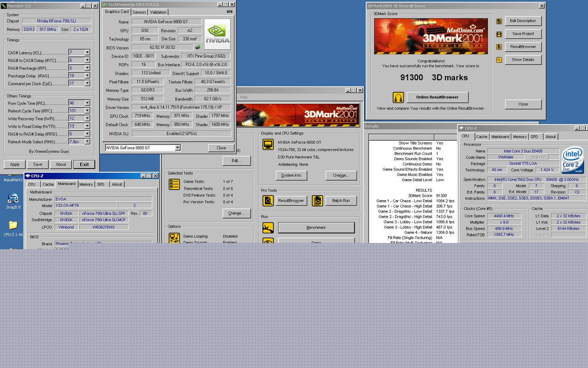
Task: Click GPU-Z screenshot camera icon
Action: [229, 12]
